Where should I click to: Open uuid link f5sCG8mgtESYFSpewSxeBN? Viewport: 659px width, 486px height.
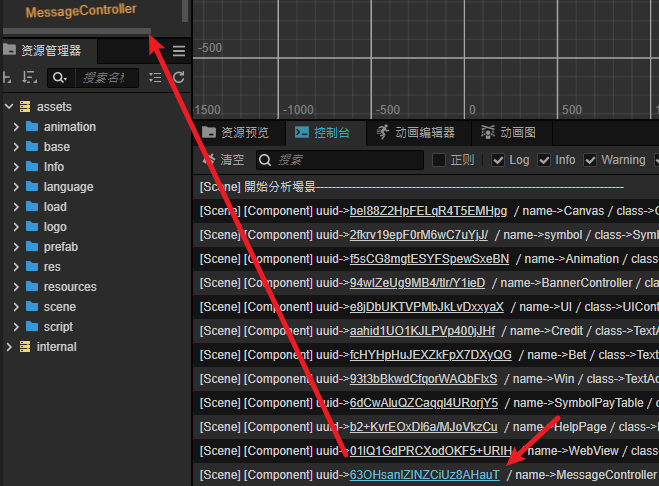[429, 259]
